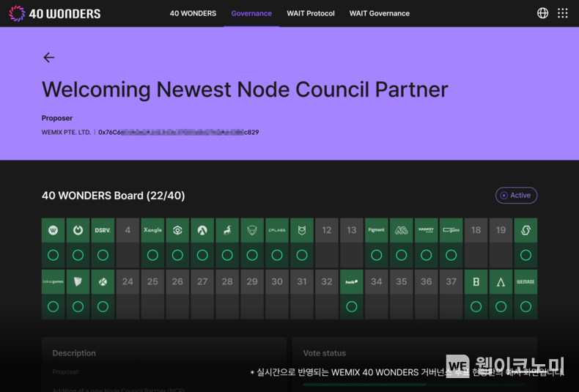The width and height of the screenshot is (579, 392).
Task: Select the circled A logo tile
Action: pos(202,230)
